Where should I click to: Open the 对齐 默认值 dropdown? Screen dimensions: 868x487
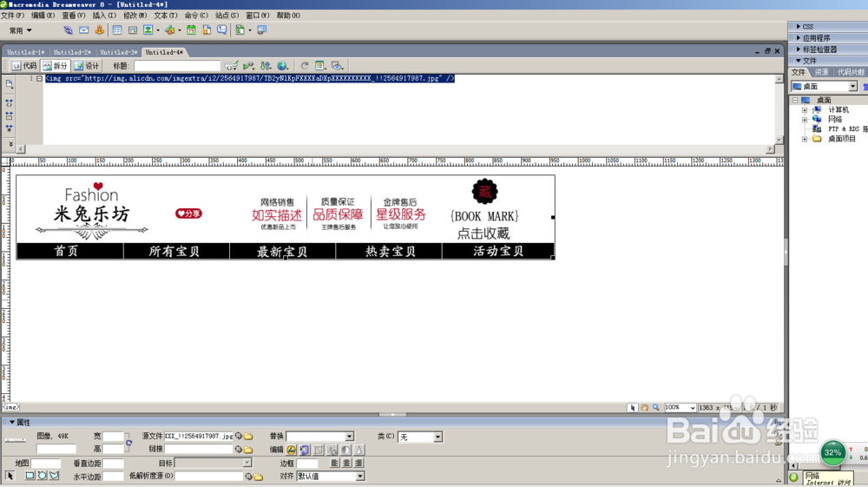(x=360, y=476)
